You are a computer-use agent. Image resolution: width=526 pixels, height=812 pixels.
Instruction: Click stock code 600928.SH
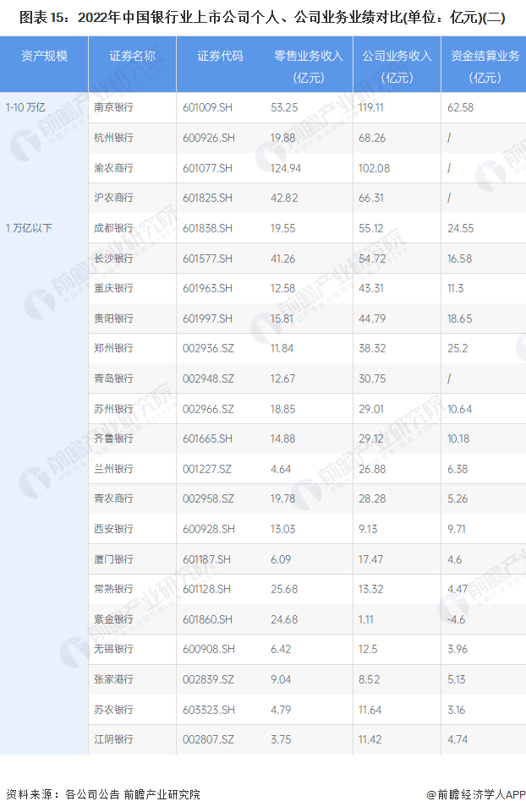(208, 529)
